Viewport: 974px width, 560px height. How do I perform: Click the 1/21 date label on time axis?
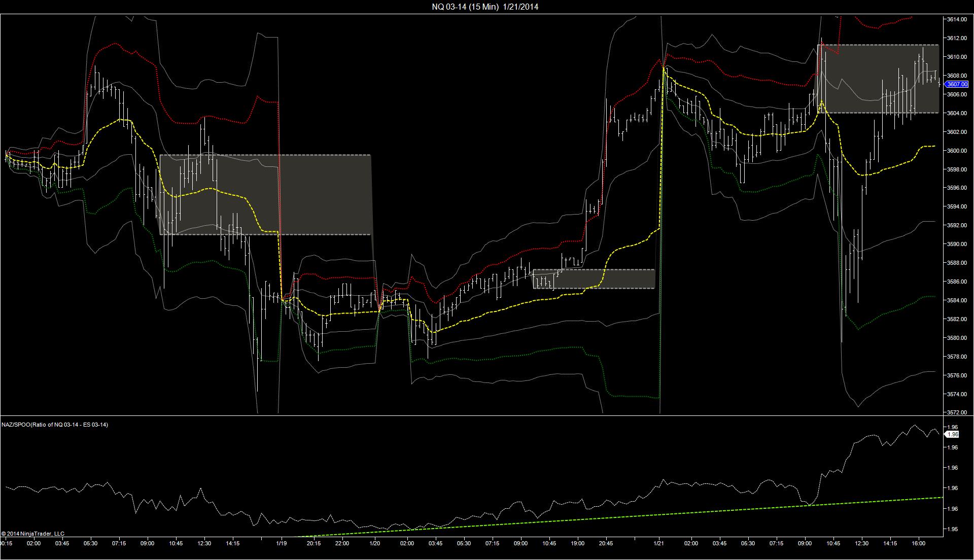click(x=658, y=543)
